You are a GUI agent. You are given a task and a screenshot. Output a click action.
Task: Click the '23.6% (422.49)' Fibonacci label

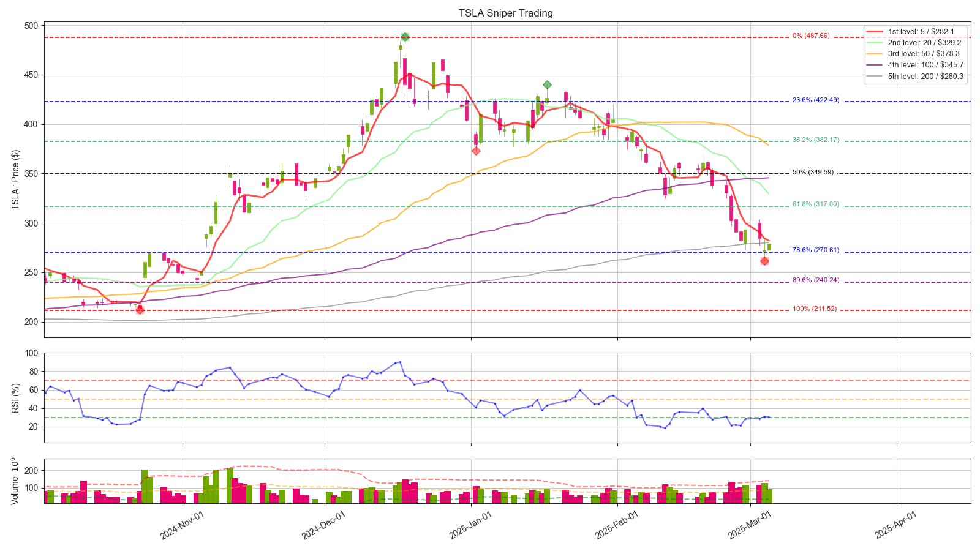tap(815, 100)
